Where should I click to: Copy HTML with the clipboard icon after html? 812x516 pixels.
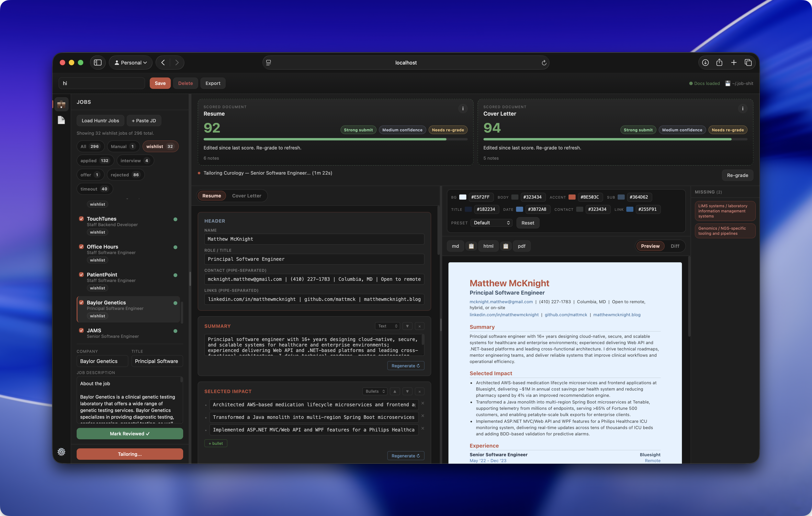(x=505, y=246)
